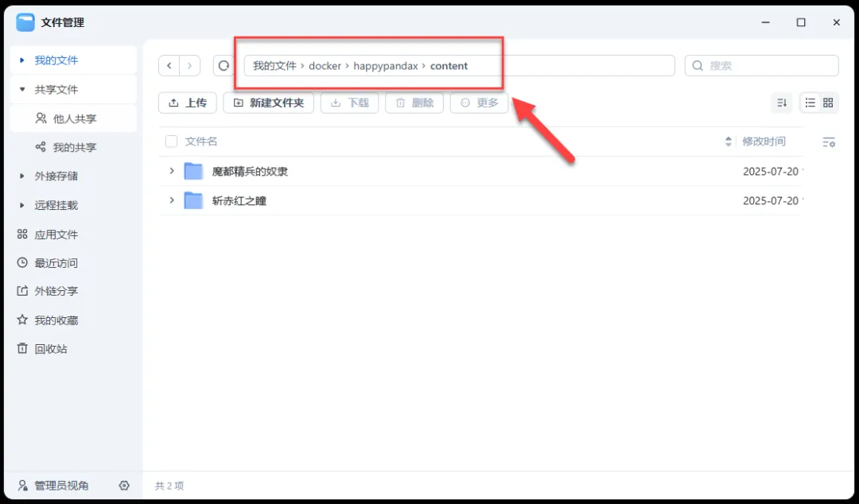The image size is (859, 504).
Task: Click the 文件管理 app icon
Action: [25, 22]
